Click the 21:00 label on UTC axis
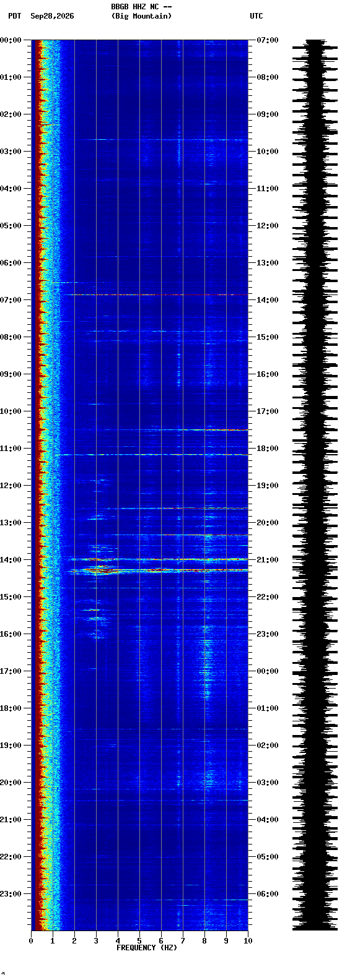342x980 pixels. pyautogui.click(x=268, y=560)
